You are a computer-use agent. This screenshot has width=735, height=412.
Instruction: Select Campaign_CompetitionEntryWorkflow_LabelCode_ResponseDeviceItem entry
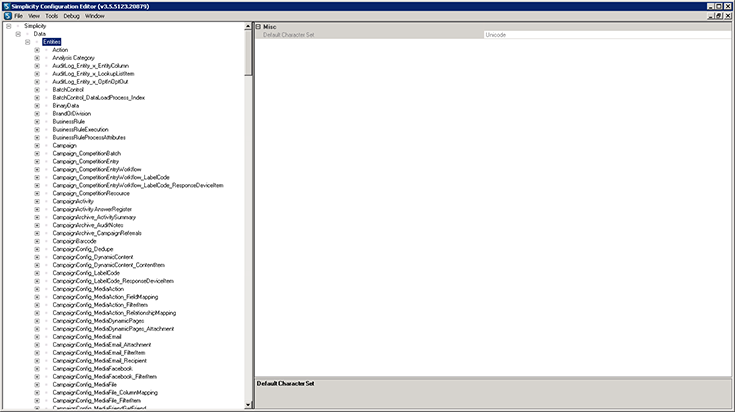138,185
